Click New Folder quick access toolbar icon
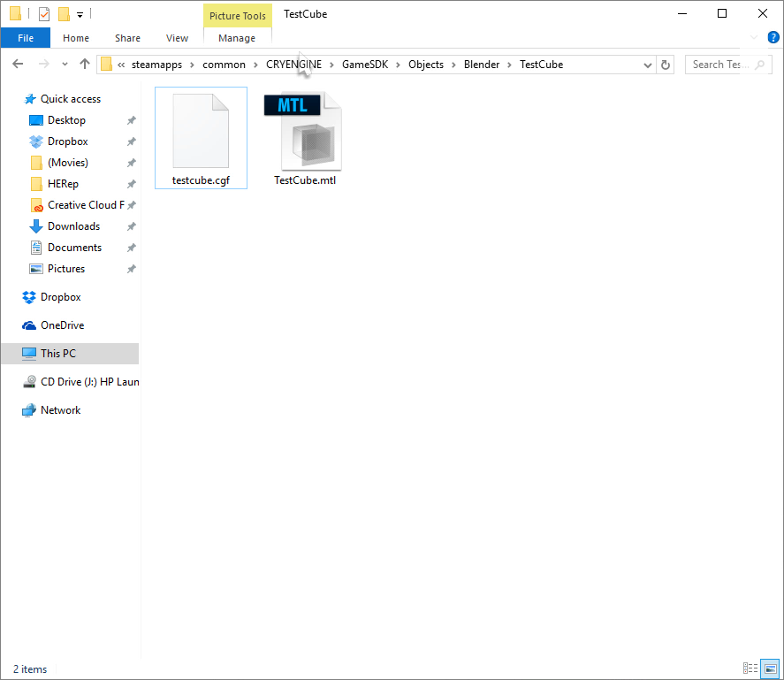The height and width of the screenshot is (680, 784). point(64,14)
